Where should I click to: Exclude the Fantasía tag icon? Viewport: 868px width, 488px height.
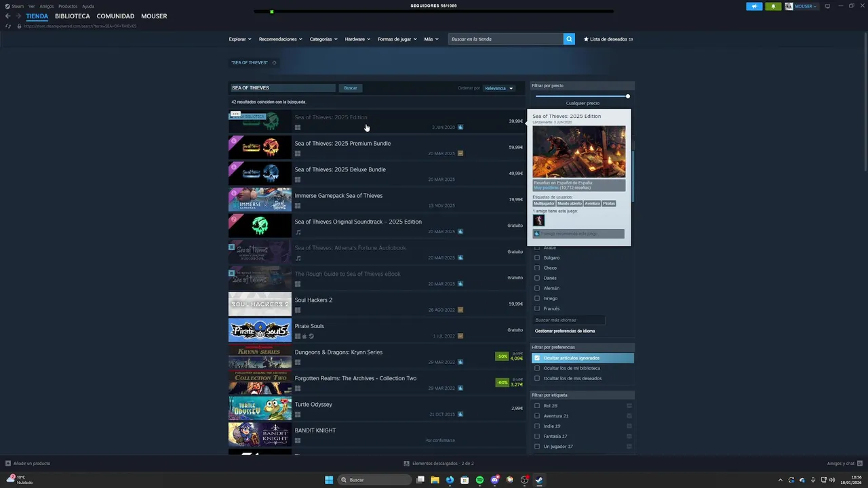(629, 436)
